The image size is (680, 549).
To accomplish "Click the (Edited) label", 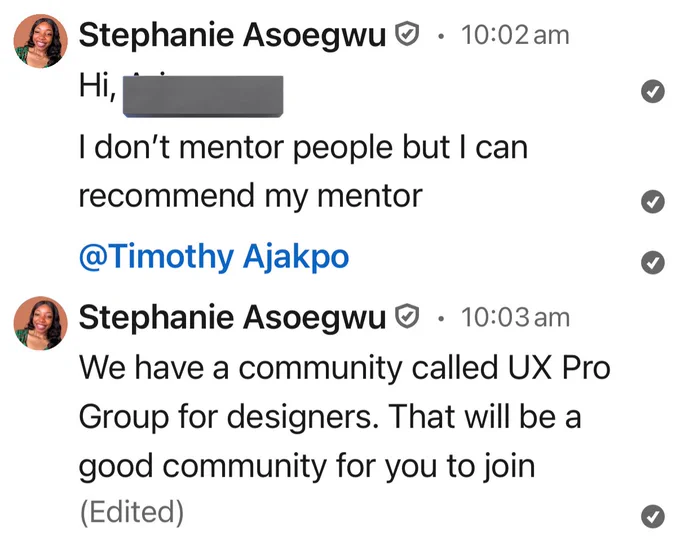I will point(132,512).
